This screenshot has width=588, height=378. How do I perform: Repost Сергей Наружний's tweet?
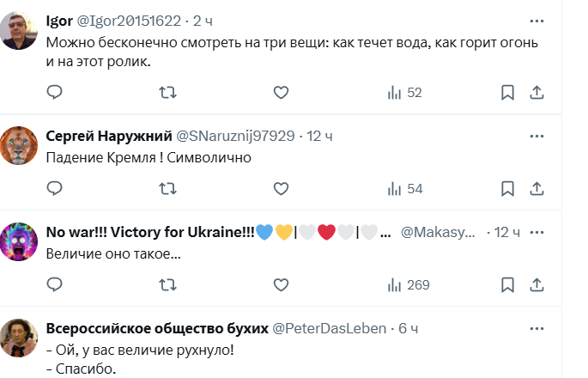(x=169, y=188)
